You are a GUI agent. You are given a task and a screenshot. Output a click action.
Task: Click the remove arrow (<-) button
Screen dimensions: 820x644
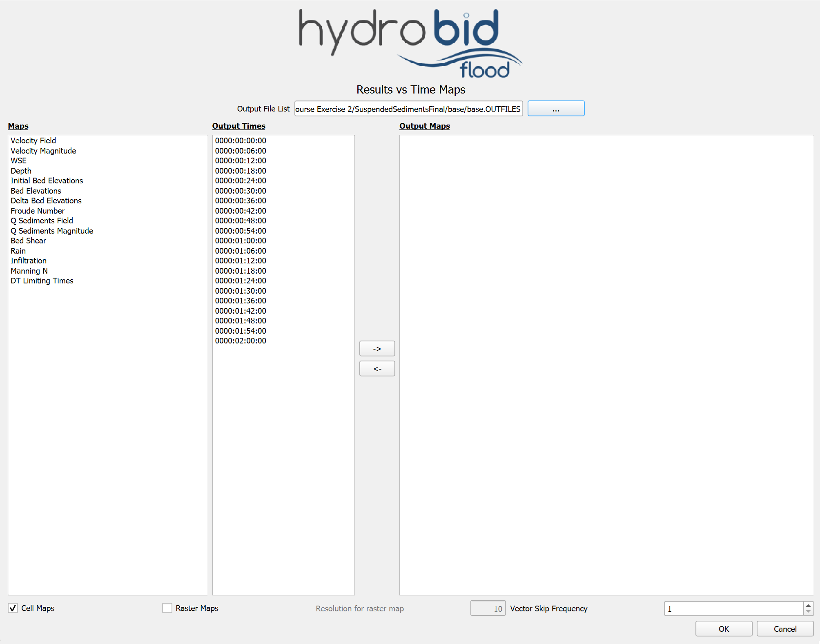[x=377, y=368]
